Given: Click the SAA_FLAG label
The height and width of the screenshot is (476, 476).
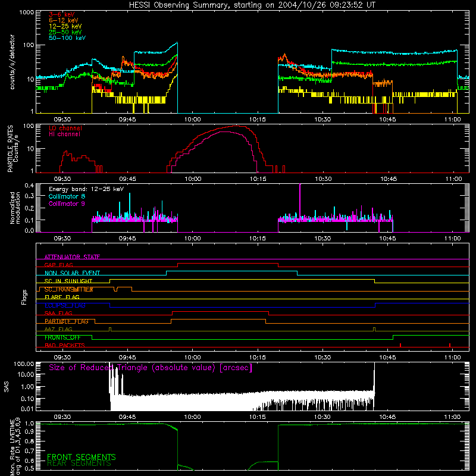Looking at the screenshot, I should click(x=58, y=313).
